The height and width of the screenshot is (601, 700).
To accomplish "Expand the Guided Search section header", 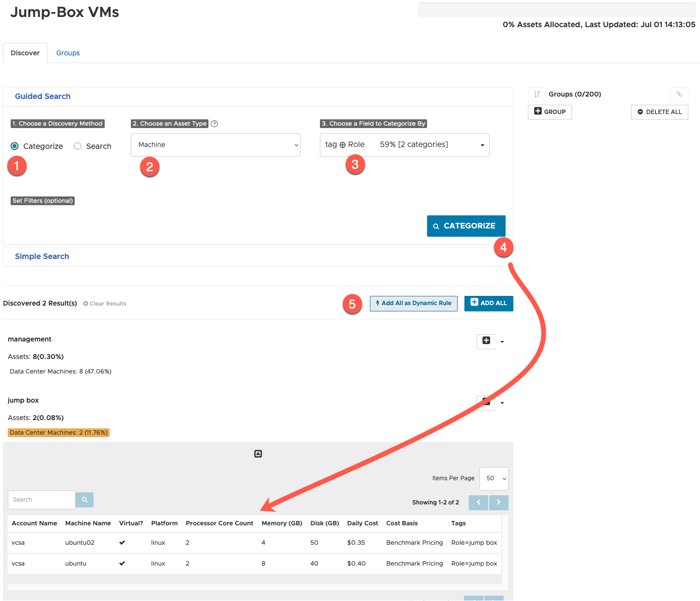I will point(43,97).
